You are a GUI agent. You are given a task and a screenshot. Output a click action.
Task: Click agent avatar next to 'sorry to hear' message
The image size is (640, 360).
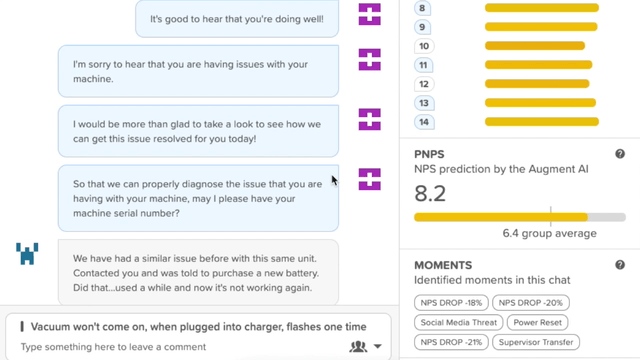click(369, 60)
